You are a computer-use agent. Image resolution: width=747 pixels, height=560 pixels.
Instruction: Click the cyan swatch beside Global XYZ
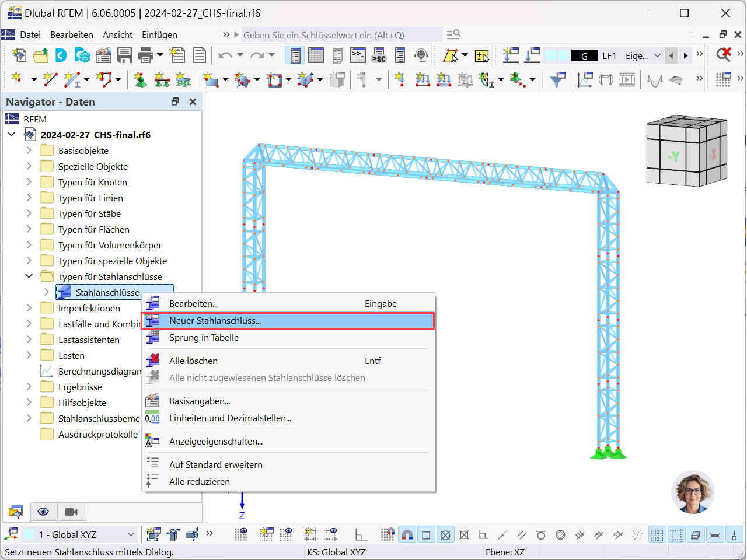29,534
